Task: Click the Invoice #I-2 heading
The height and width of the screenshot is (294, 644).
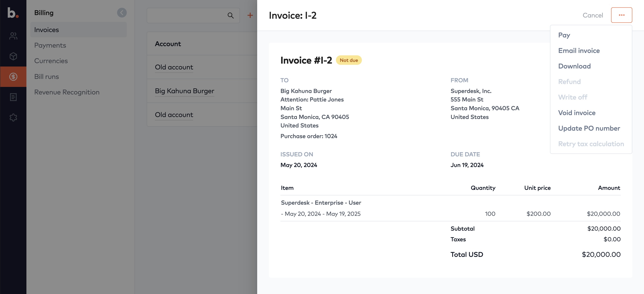Action: (306, 60)
